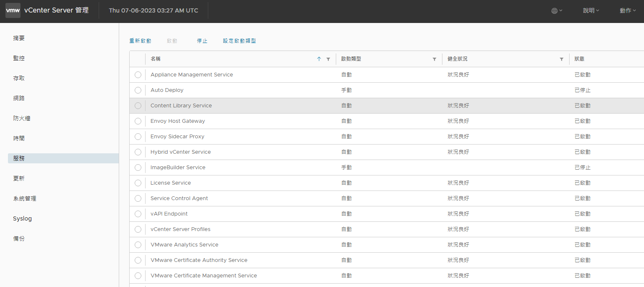
Task: Click the Service Control Agent name
Action: 179,198
